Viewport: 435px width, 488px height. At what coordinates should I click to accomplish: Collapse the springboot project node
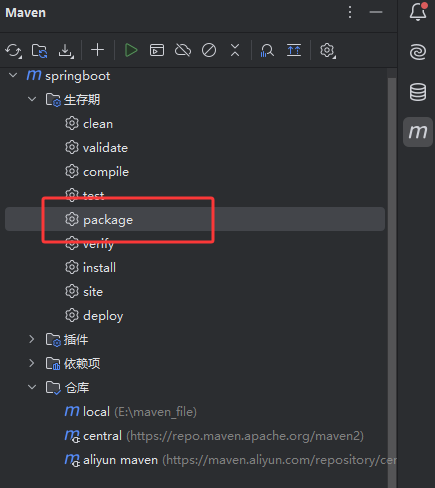(x=13, y=75)
